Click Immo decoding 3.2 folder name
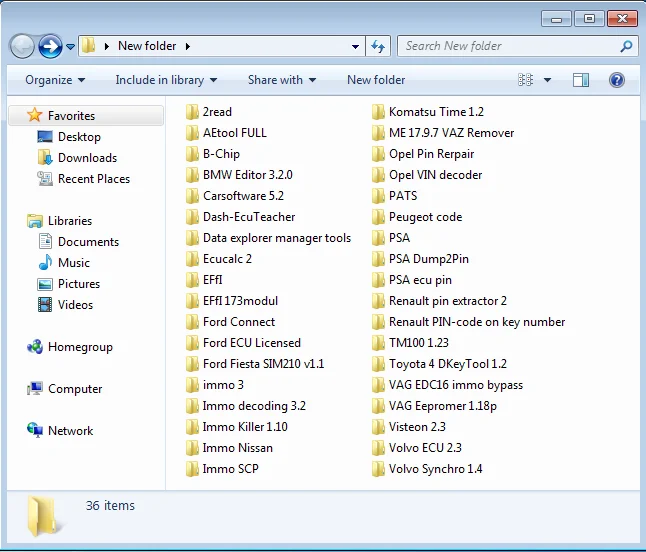Screen dimensions: 646x552 pyautogui.click(x=254, y=406)
